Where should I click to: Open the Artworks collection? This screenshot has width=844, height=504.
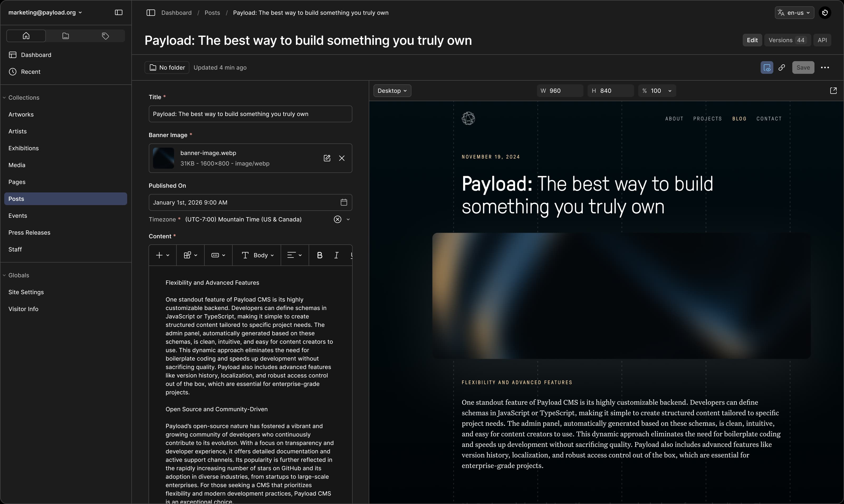[x=66, y=114]
